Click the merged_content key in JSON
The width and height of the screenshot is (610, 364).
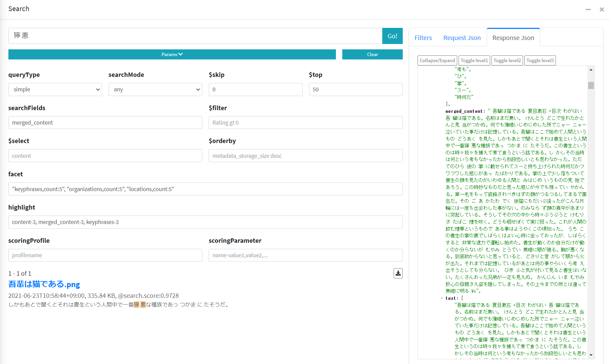(464, 111)
